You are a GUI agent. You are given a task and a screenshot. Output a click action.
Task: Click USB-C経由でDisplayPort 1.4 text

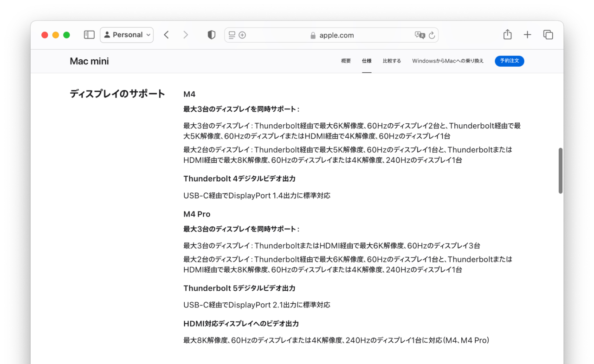[x=257, y=196]
